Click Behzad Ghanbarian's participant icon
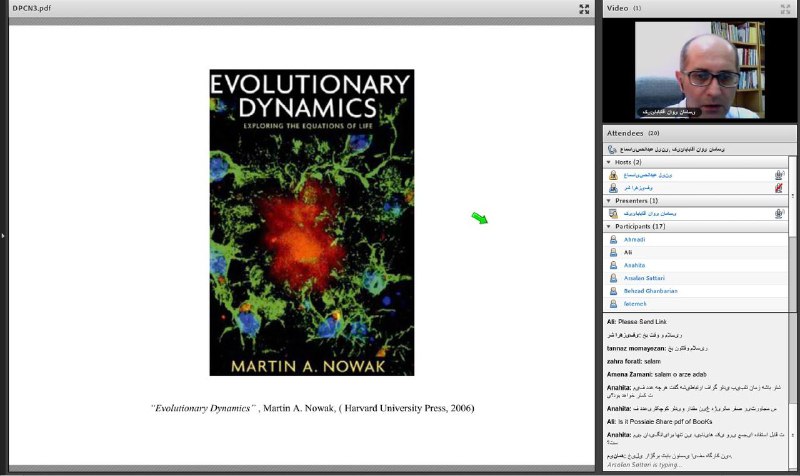Viewport: 800px width, 476px height. pos(613,291)
